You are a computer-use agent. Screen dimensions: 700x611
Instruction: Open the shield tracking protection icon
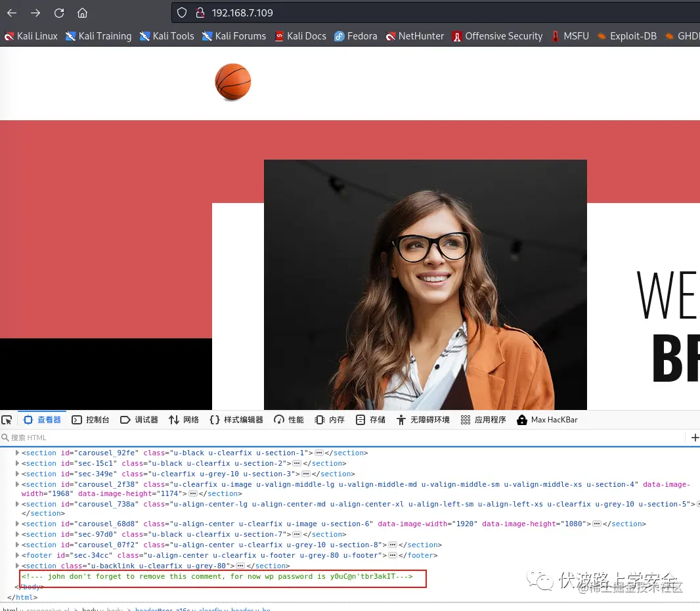coord(182,12)
